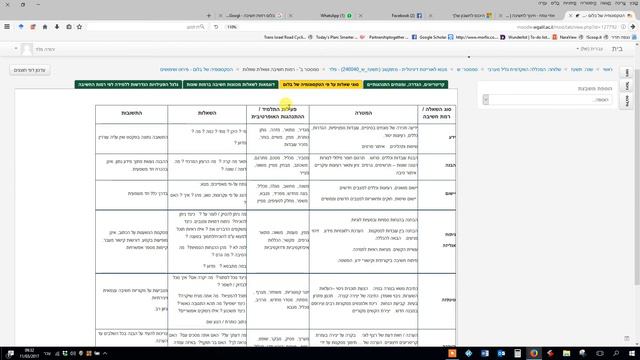Viewport: 640px width, 360px height.
Task: Open the Windows Start menu
Action: point(632,353)
